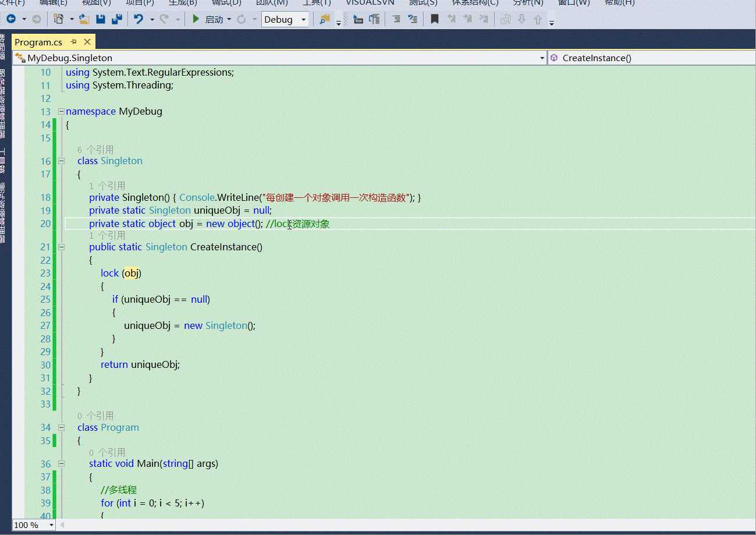The image size is (756, 535).
Task: Close the Program.cs tab
Action: click(87, 42)
